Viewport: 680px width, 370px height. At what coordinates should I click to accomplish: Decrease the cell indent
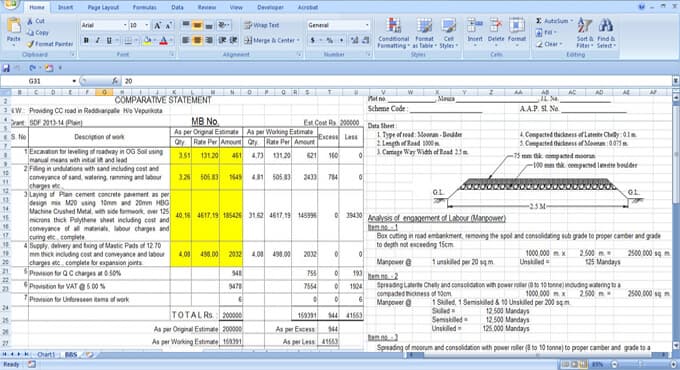222,40
